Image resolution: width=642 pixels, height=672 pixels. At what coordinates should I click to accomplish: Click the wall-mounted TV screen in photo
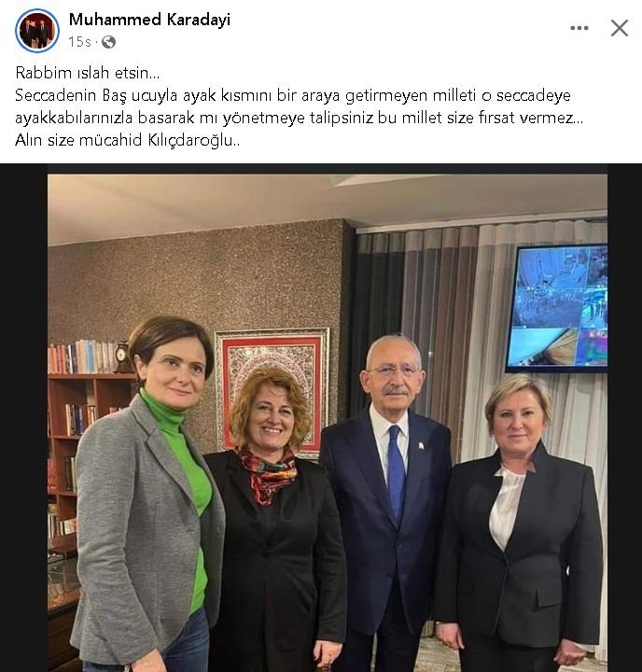coord(557,307)
